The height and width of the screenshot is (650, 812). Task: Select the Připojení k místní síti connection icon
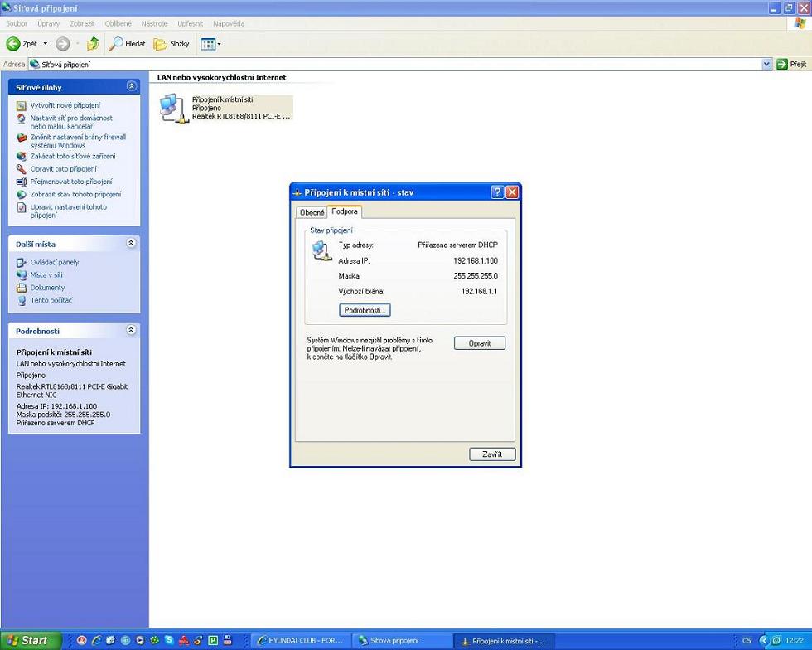click(172, 108)
